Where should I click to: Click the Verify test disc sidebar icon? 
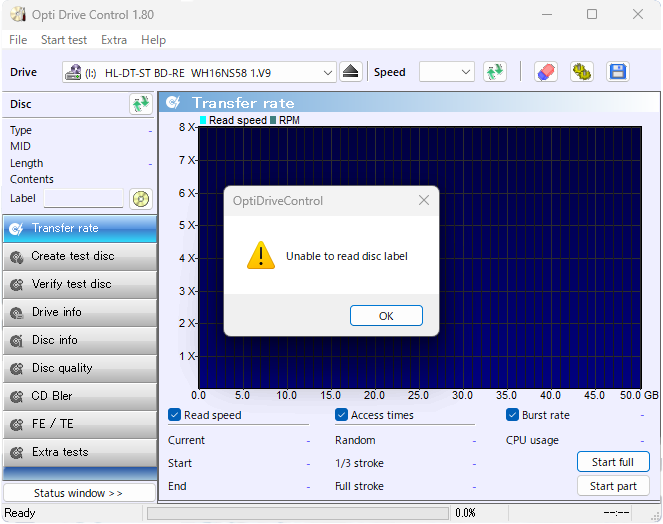click(x=17, y=285)
